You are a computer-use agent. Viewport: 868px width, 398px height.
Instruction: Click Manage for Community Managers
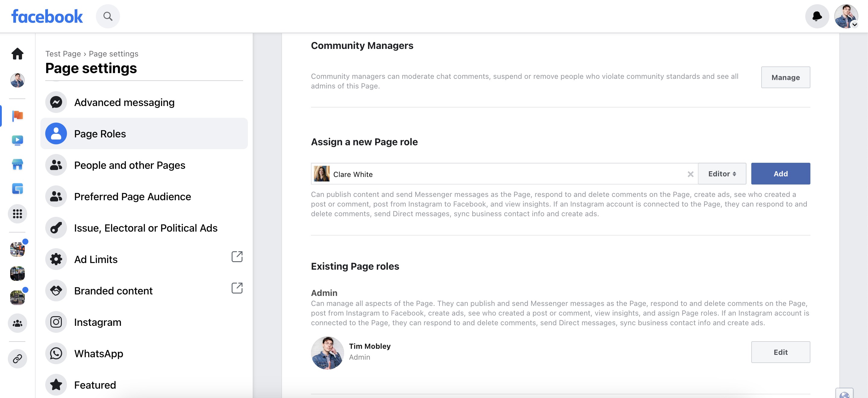[785, 77]
